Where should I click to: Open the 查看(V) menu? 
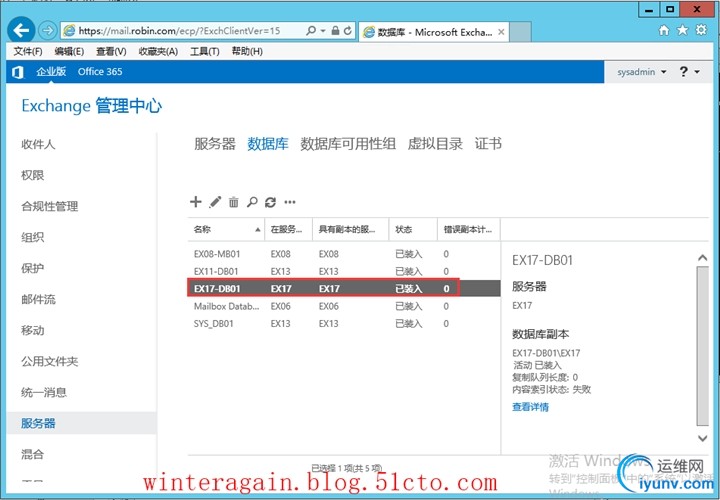pos(111,51)
